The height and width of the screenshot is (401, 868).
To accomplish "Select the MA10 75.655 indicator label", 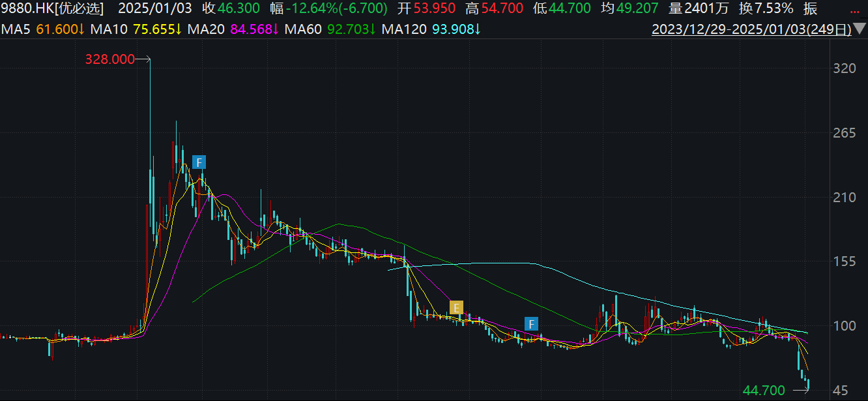I will (x=136, y=30).
